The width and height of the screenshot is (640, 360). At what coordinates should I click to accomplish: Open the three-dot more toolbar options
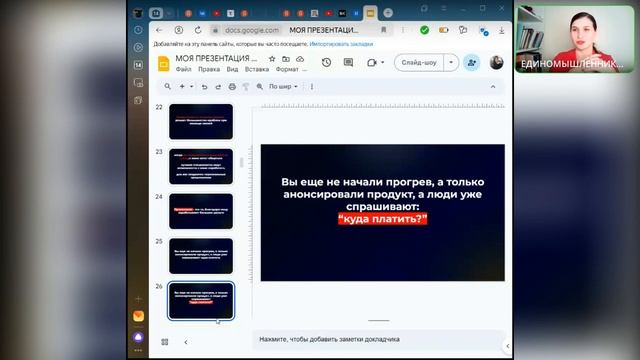[312, 87]
